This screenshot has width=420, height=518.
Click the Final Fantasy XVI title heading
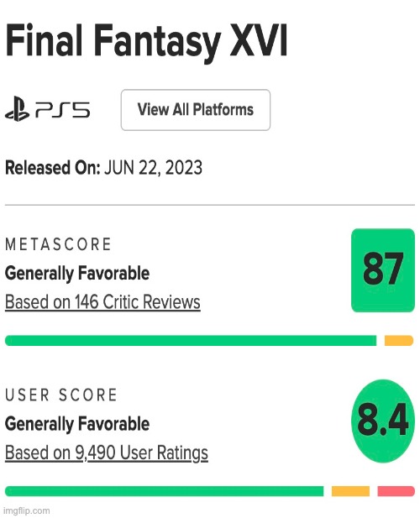pyautogui.click(x=146, y=42)
